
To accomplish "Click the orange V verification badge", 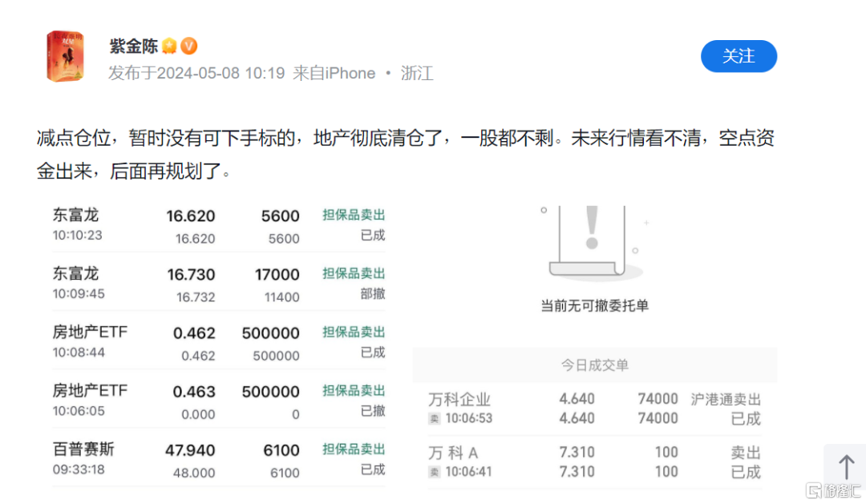I will (189, 46).
